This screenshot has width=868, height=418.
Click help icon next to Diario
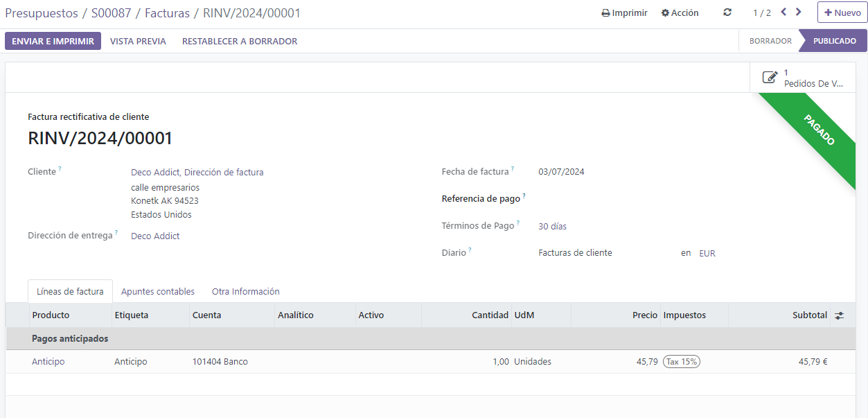click(x=470, y=250)
